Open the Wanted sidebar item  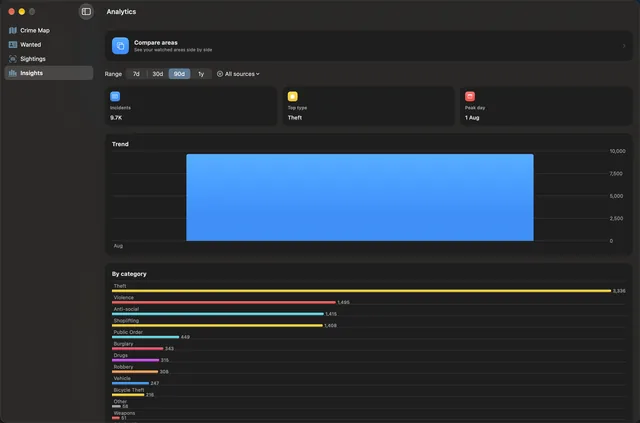click(48, 45)
